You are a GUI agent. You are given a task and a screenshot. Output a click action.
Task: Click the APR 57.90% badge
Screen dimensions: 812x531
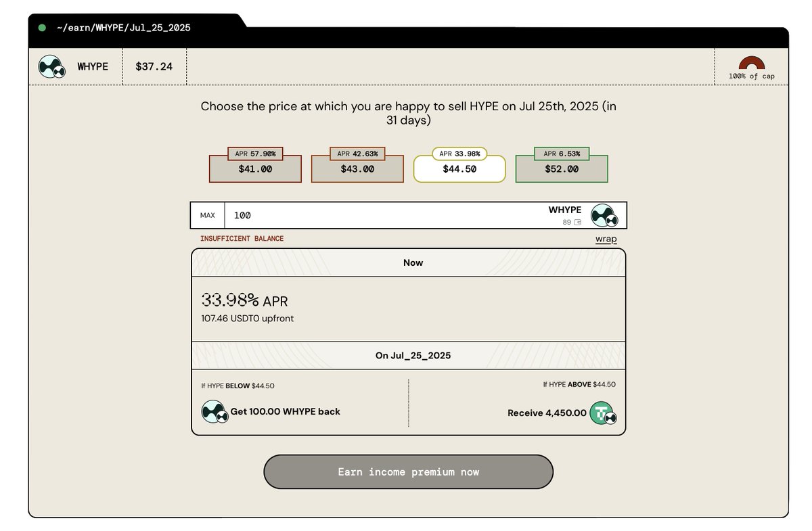(x=255, y=154)
